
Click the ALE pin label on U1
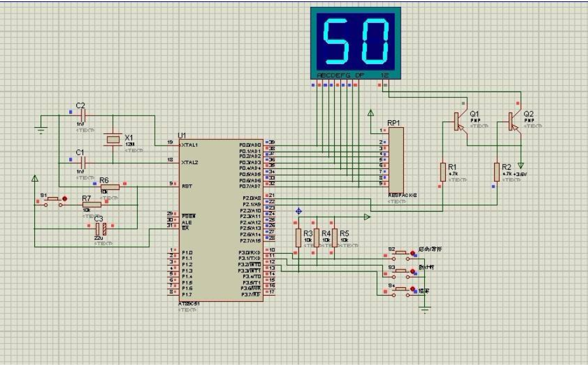coord(187,222)
